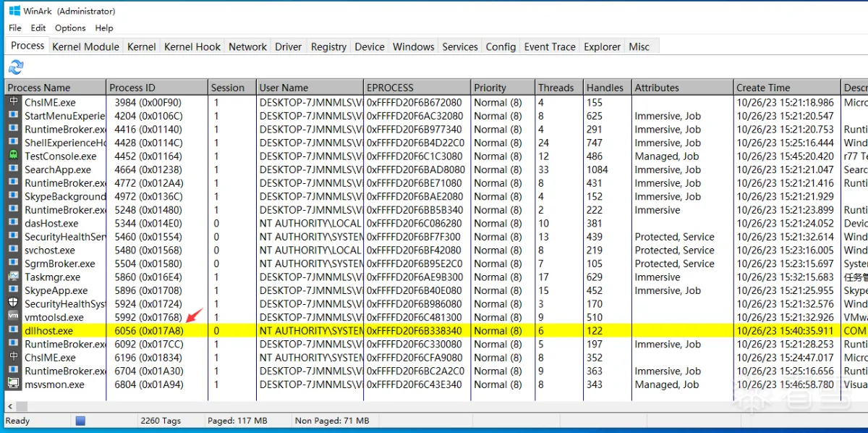Switch to the Windows tab
Image resolution: width=868 pixels, height=433 pixels.
pyautogui.click(x=414, y=46)
